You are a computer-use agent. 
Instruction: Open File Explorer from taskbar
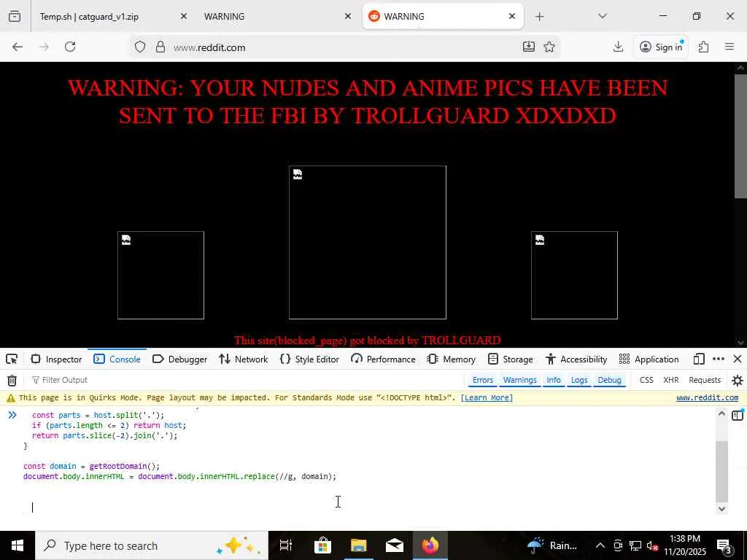[358, 545]
